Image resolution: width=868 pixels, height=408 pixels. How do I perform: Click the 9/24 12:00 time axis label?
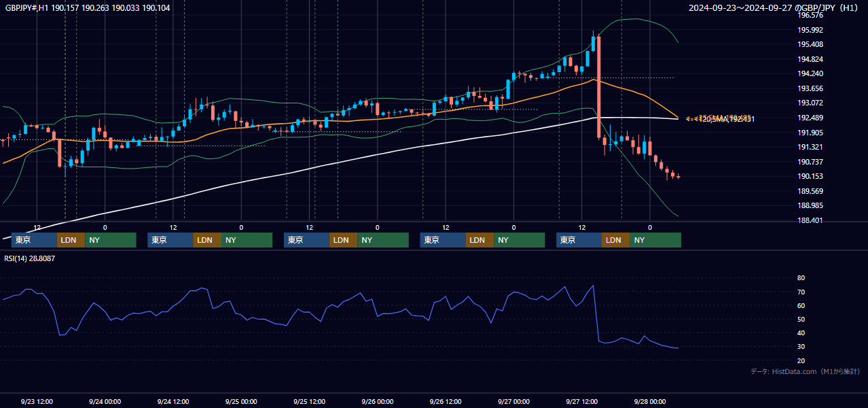point(173,401)
